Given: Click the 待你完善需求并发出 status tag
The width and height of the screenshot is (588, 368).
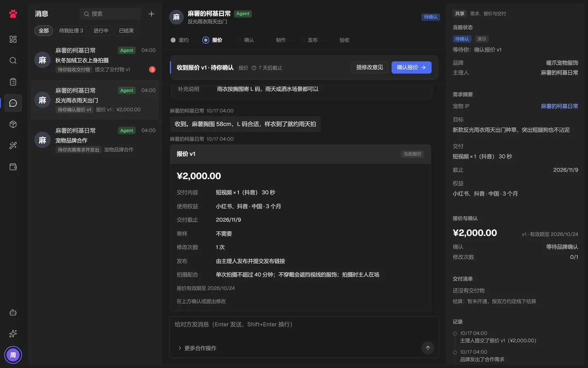Looking at the screenshot, I should coord(78,150).
